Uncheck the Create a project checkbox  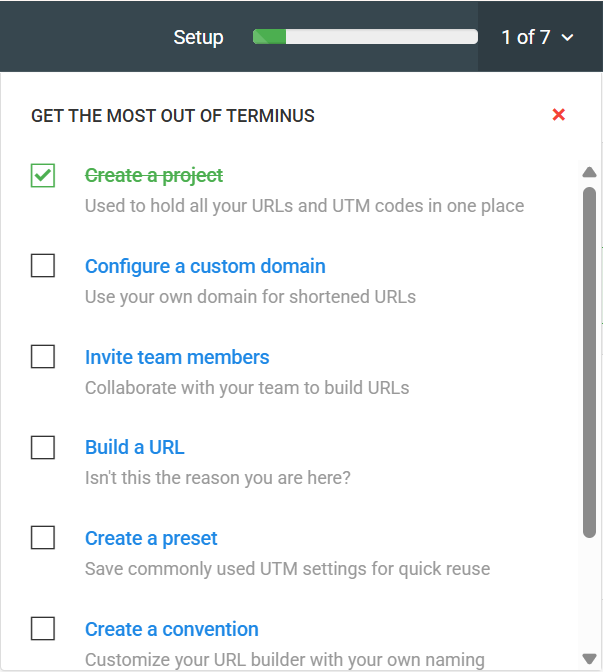coord(43,175)
